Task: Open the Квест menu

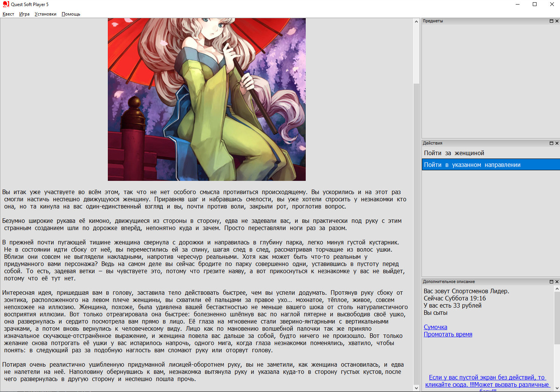Action: click(x=8, y=14)
